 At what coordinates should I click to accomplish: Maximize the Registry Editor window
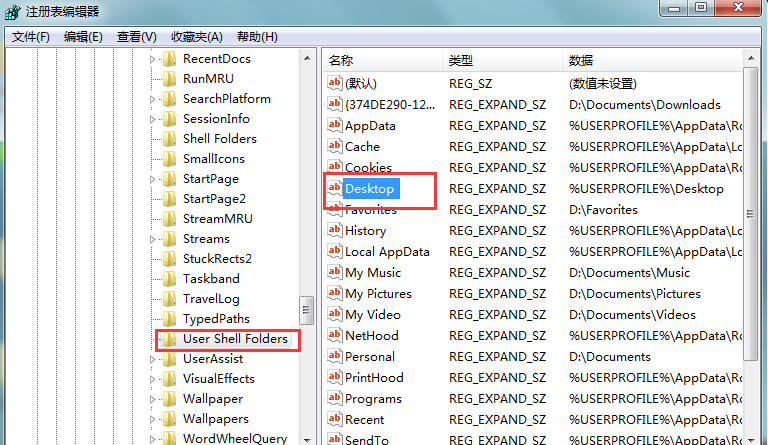click(x=701, y=8)
